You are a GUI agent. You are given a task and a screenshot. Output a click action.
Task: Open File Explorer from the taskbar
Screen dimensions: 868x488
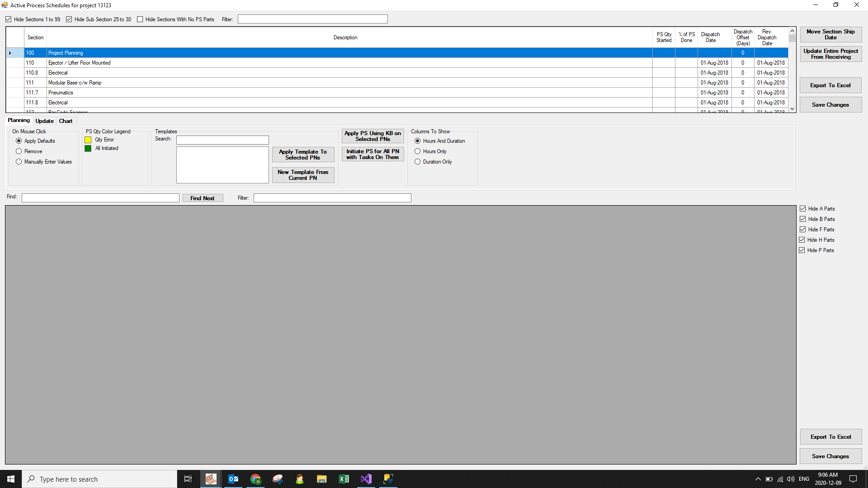point(321,479)
